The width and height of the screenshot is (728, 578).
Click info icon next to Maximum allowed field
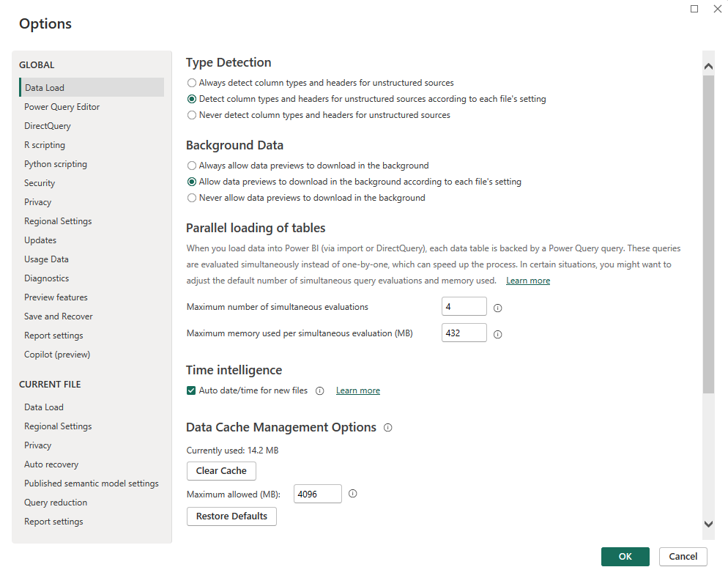[352, 494]
